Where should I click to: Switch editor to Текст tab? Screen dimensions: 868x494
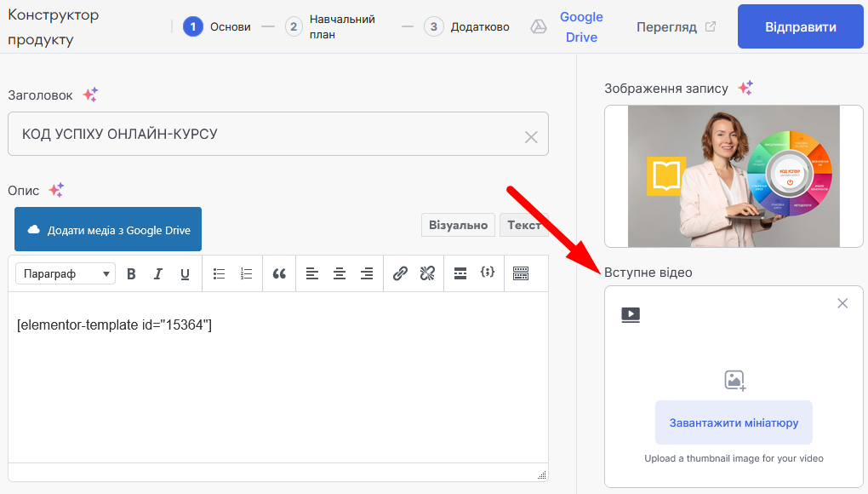pyautogui.click(x=523, y=225)
